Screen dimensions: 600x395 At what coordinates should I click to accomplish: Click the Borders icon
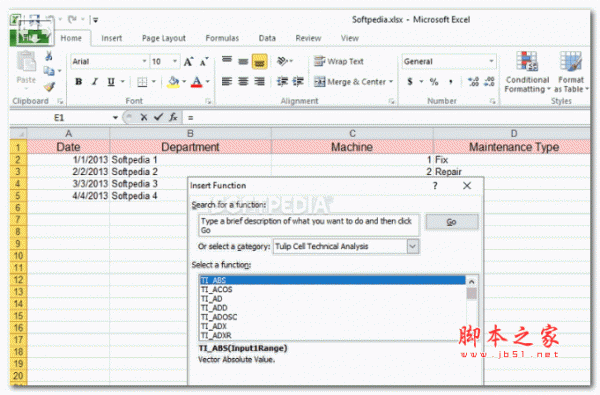tap(142, 82)
